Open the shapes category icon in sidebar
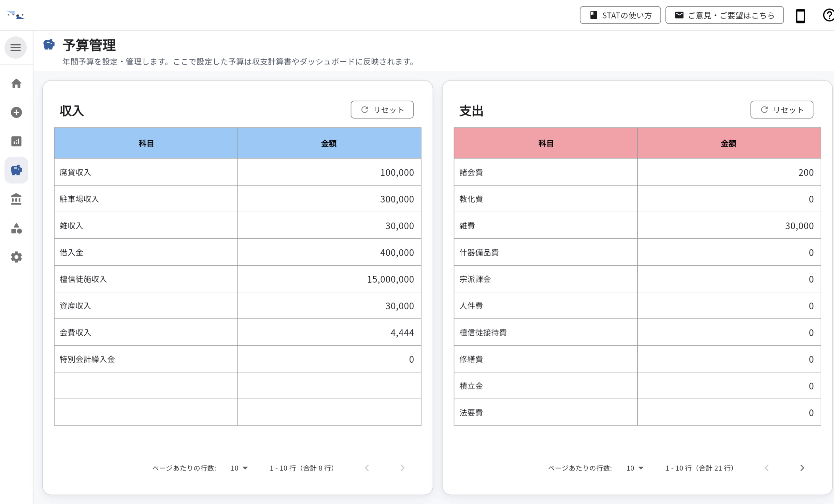The height and width of the screenshot is (504, 834). (x=16, y=228)
